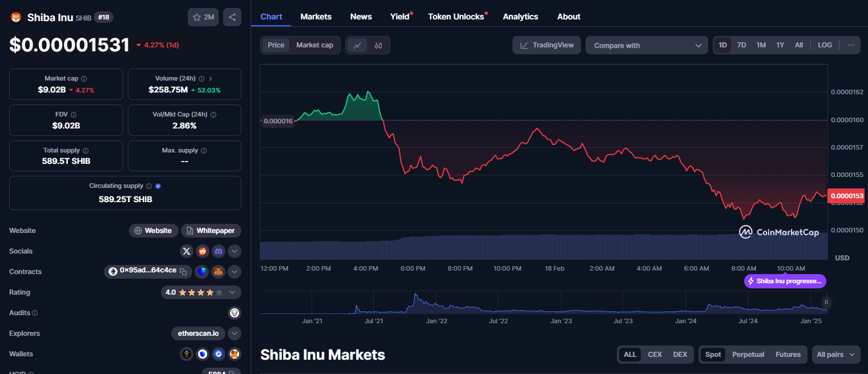Expand the Explorers list
Screen dimensions: 868x374
tap(235, 333)
